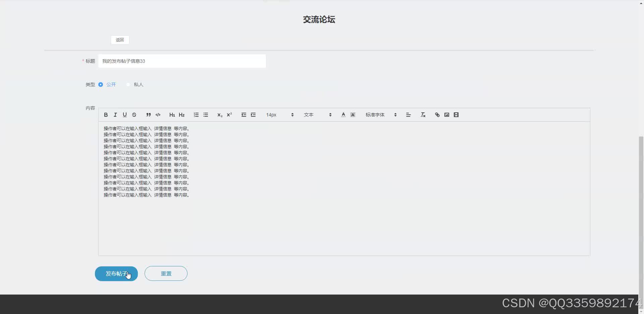Insert a blockquote with the quote icon
Image resolution: width=644 pixels, height=314 pixels.
[148, 115]
